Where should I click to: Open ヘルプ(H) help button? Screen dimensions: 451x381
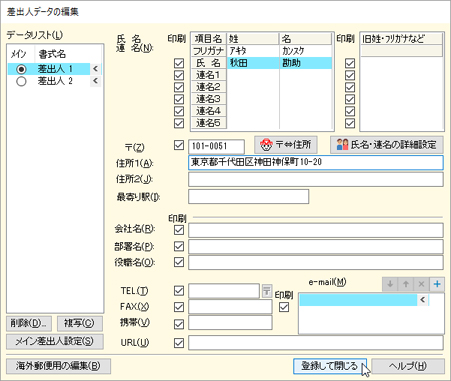[408, 366]
